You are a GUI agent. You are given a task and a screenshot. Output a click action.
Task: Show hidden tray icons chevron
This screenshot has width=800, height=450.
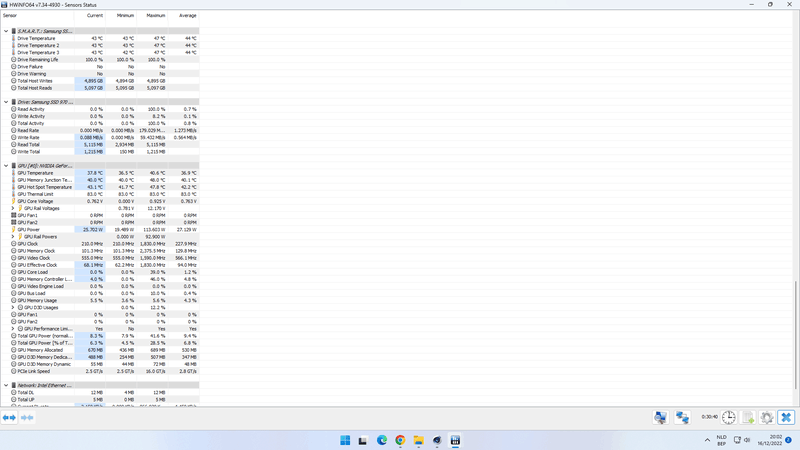[x=707, y=440]
